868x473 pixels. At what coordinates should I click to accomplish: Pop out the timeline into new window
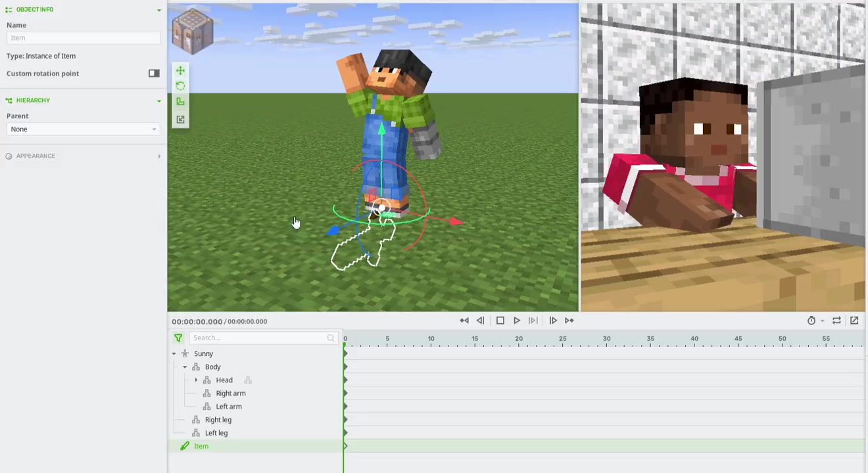[x=854, y=321]
